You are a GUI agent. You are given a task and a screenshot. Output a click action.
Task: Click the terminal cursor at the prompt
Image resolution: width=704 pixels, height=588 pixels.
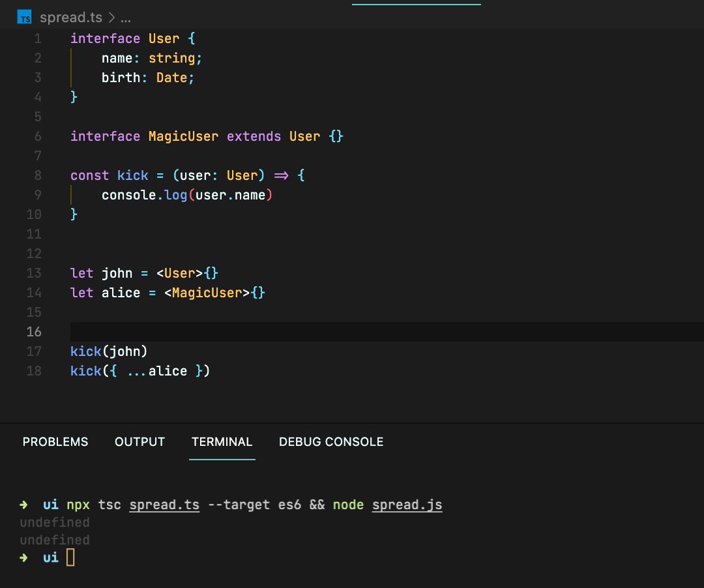(x=70, y=557)
